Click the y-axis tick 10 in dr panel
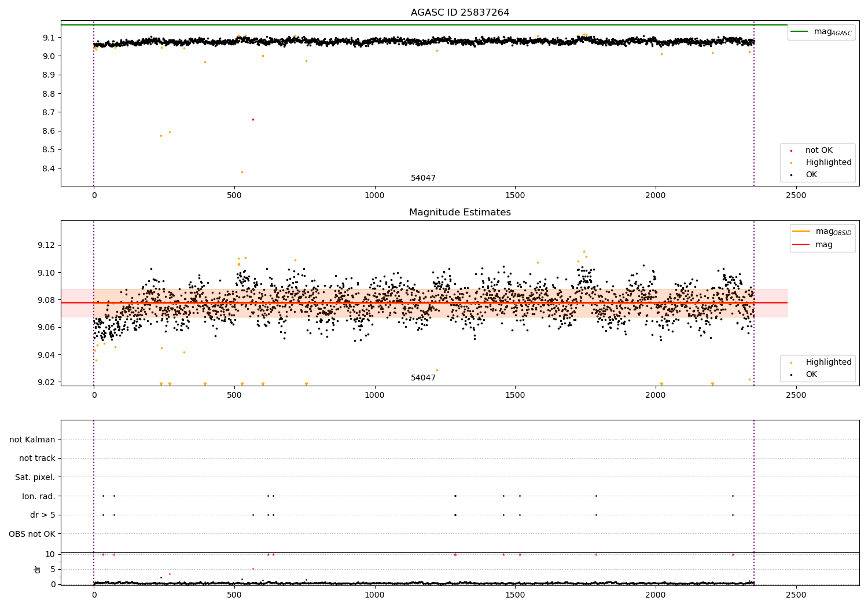This screenshot has height=608, width=868. click(x=50, y=554)
